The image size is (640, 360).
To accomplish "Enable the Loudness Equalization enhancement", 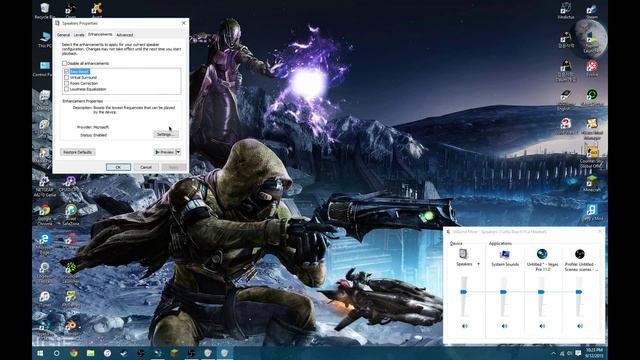I will click(67, 89).
